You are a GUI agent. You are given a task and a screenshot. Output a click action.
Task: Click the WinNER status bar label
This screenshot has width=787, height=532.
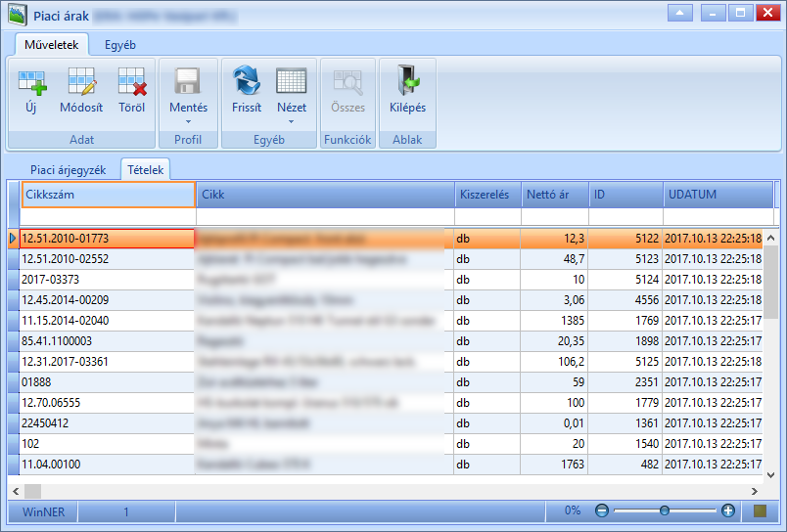[x=43, y=511]
